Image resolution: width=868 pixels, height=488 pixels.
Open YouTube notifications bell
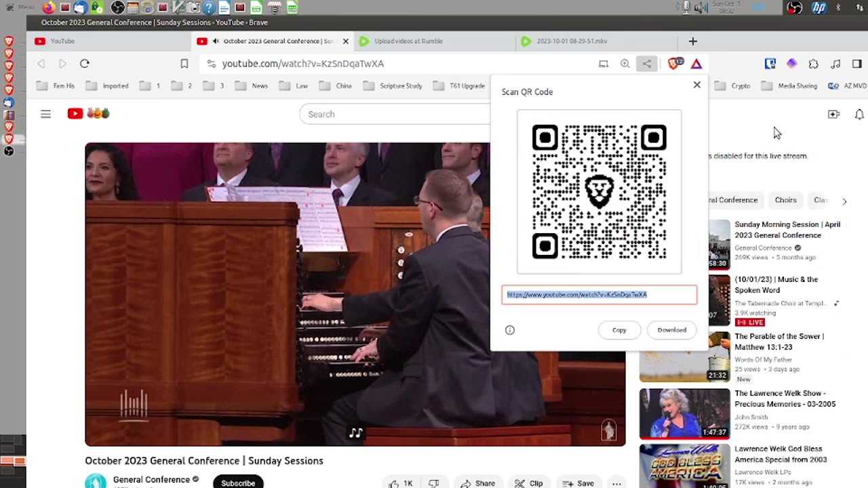[859, 115]
